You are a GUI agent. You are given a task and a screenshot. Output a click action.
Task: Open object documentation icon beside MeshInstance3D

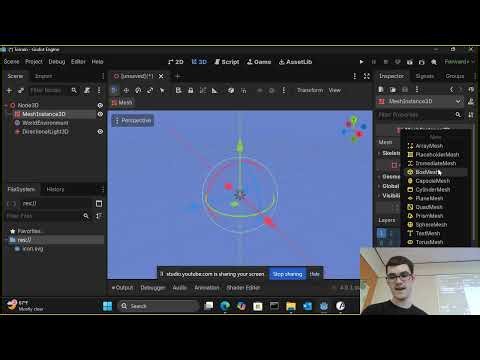(471, 101)
